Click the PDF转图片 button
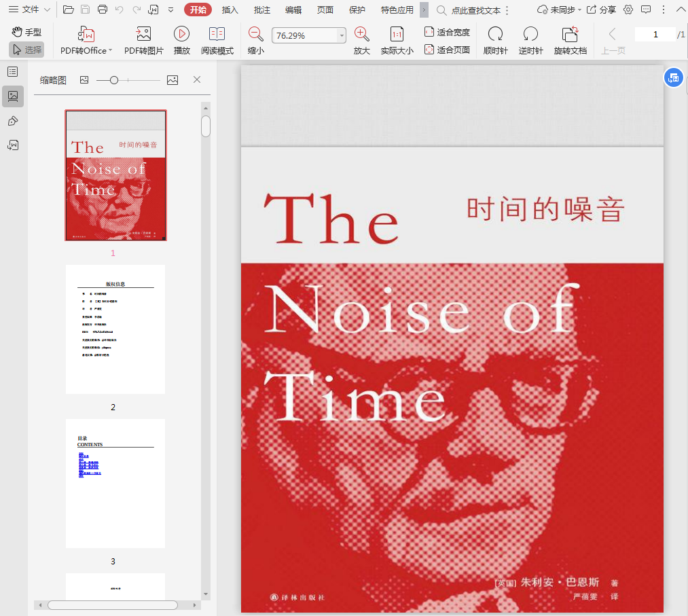Viewport: 688px width, 616px height. tap(143, 40)
